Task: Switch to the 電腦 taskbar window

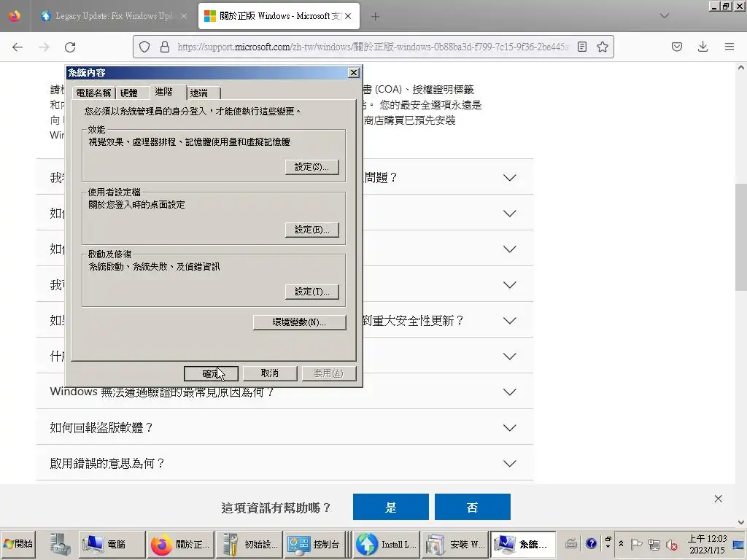Action: [x=112, y=544]
